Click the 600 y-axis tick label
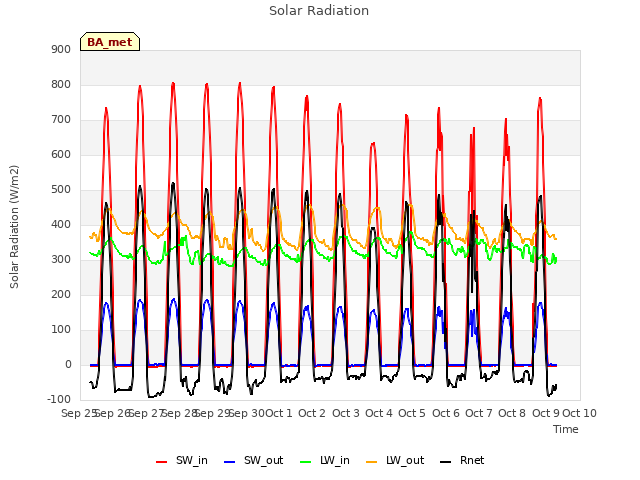This screenshot has width=640, height=480. coord(61,155)
